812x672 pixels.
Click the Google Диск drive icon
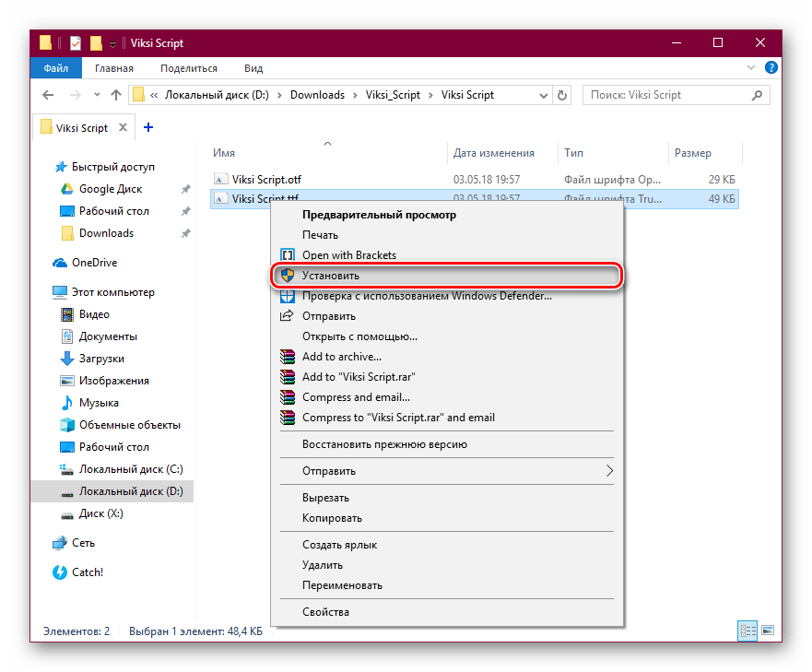pos(66,189)
